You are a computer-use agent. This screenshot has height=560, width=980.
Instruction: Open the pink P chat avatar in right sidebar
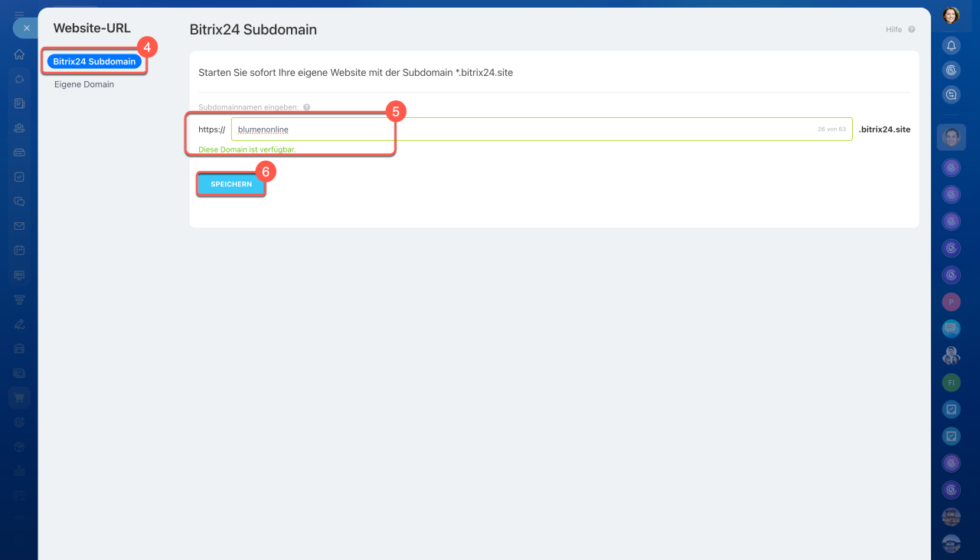(951, 302)
